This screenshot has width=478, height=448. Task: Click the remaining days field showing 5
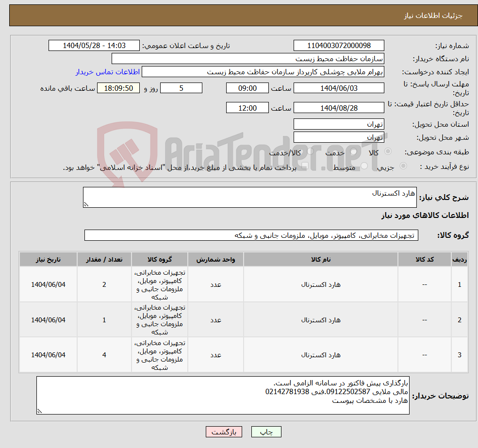click(x=181, y=88)
